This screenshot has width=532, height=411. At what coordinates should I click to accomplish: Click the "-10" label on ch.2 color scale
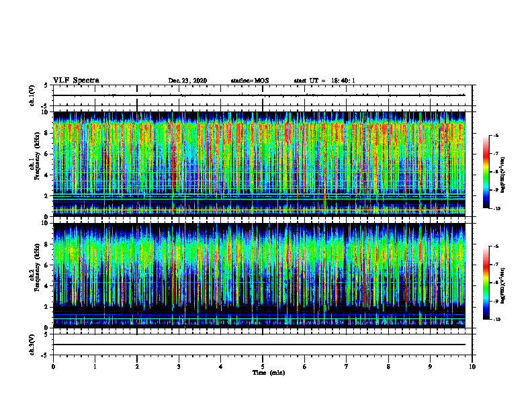496,320
